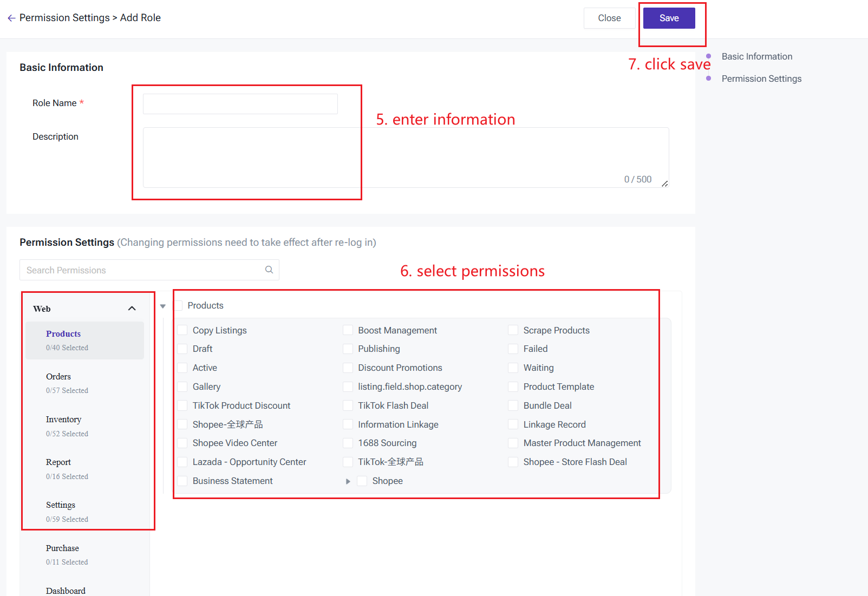Check the TikTok Flash Deal option
The width and height of the screenshot is (868, 596).
348,405
